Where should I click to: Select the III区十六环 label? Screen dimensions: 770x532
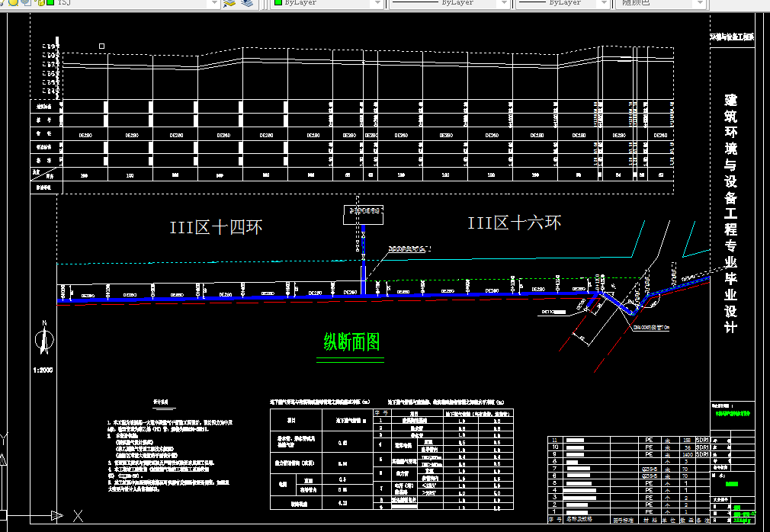click(514, 223)
